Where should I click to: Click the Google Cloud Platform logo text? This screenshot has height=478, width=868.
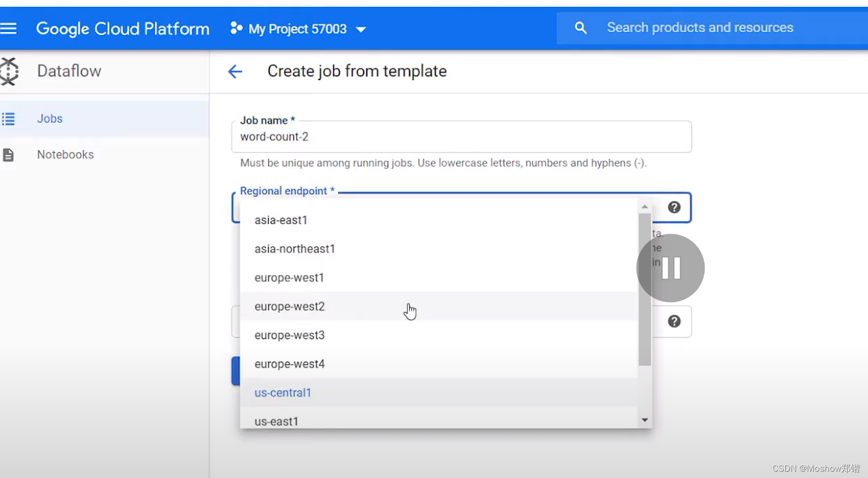point(123,29)
